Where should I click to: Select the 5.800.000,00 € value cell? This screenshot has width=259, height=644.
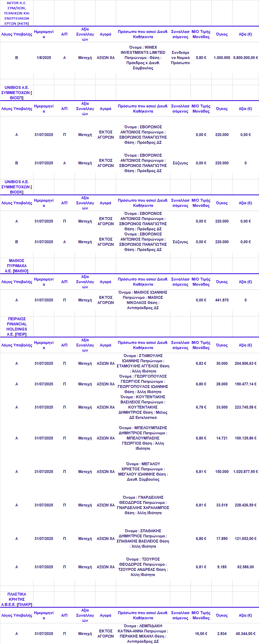pos(246,58)
